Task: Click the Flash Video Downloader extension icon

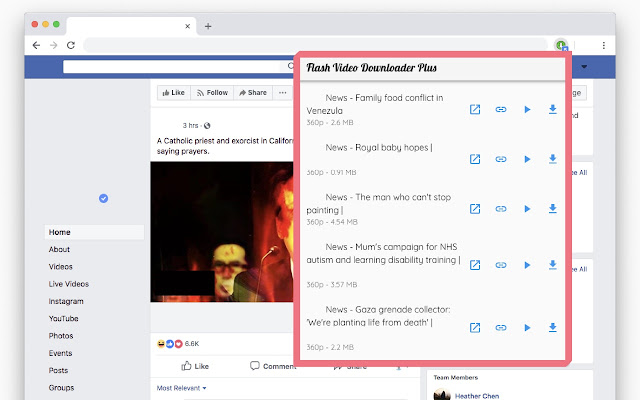Action: (x=562, y=45)
